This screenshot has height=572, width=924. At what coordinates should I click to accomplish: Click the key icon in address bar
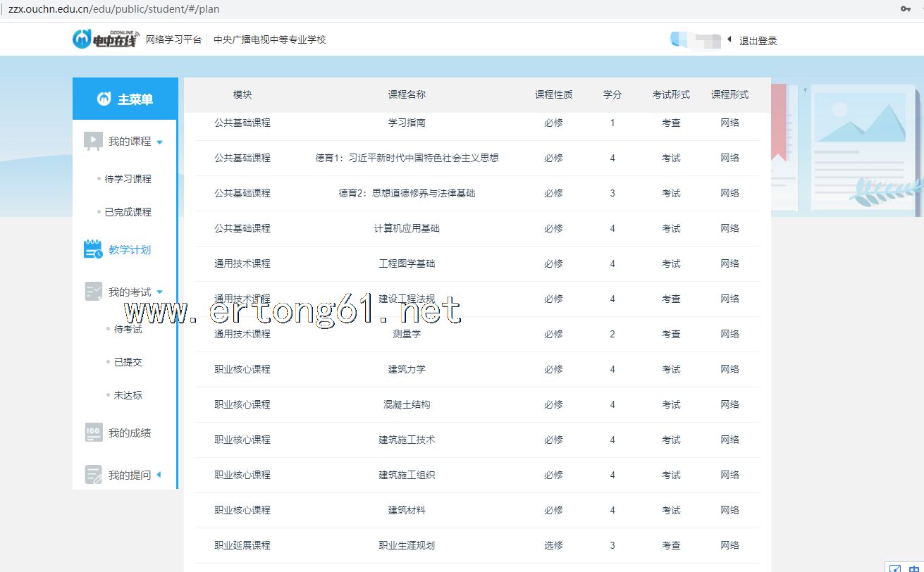tap(906, 8)
